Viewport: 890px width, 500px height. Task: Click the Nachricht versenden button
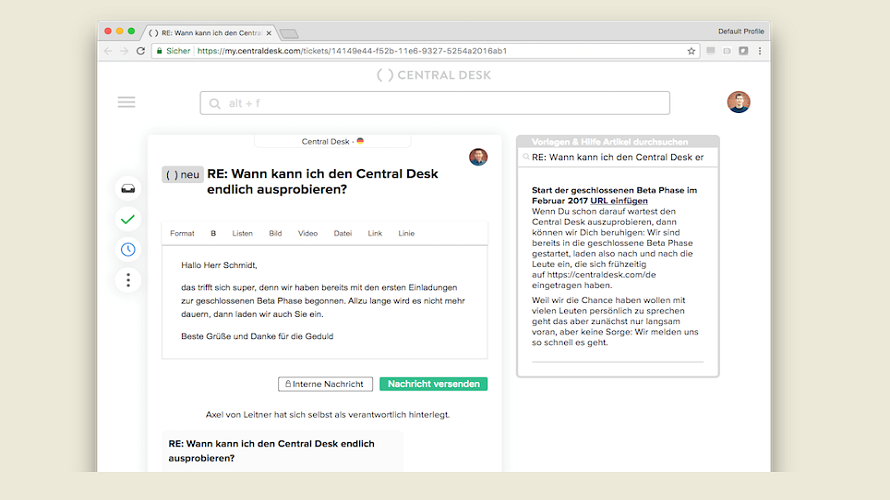tap(434, 384)
